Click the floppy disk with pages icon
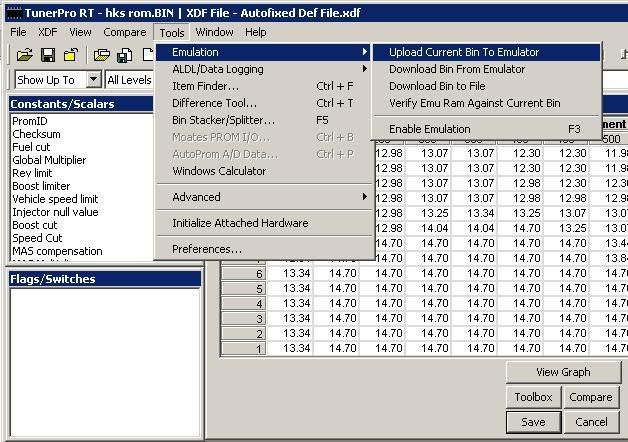628x442 pixels. pos(125,55)
